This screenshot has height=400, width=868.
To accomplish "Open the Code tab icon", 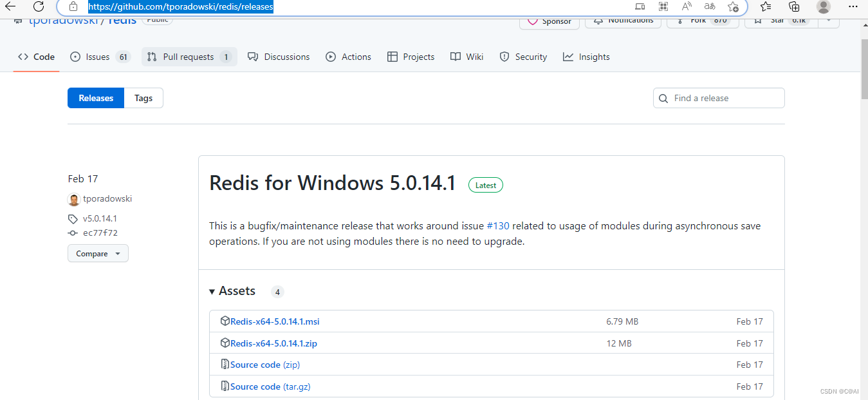I will tap(23, 57).
